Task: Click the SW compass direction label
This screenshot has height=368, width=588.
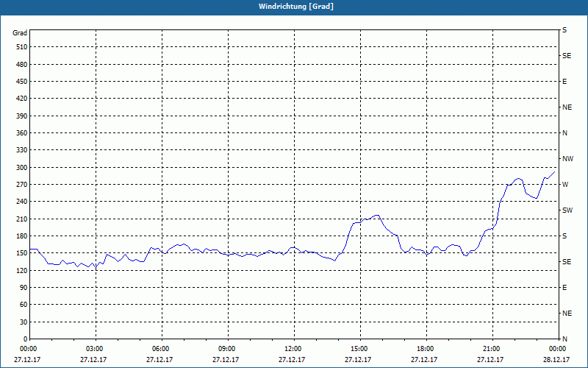Action: [567, 210]
